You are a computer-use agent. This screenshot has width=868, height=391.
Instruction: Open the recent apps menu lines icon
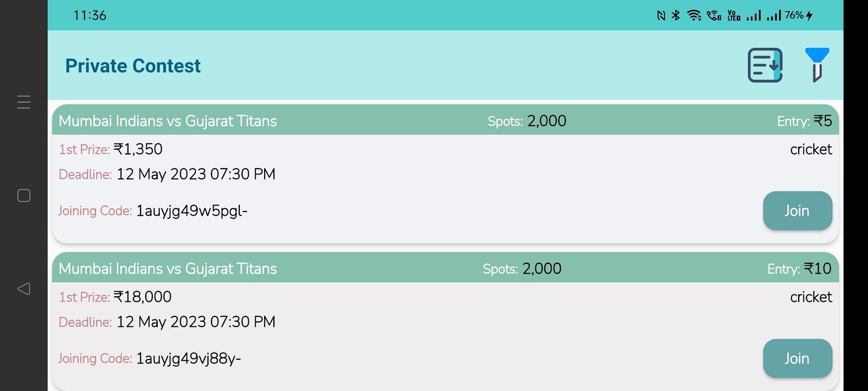[x=24, y=102]
